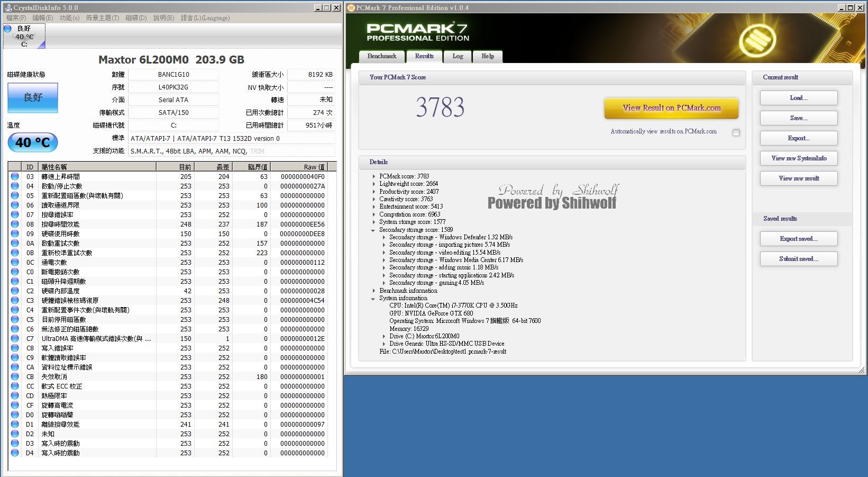Click the firmware field showing BANC1G10
This screenshot has width=868, height=477.
coord(173,75)
